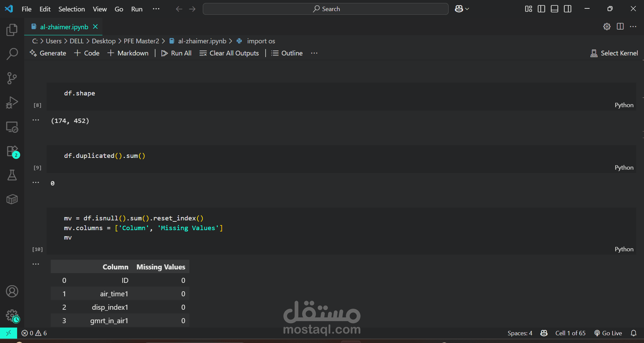This screenshot has width=644, height=343.
Task: Open the Extensions view with badge
Action: pos(12,152)
